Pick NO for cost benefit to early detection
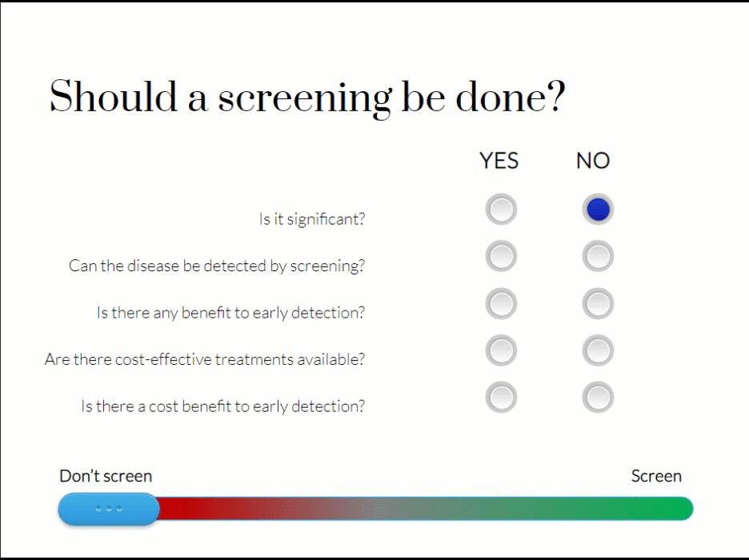 pyautogui.click(x=598, y=398)
